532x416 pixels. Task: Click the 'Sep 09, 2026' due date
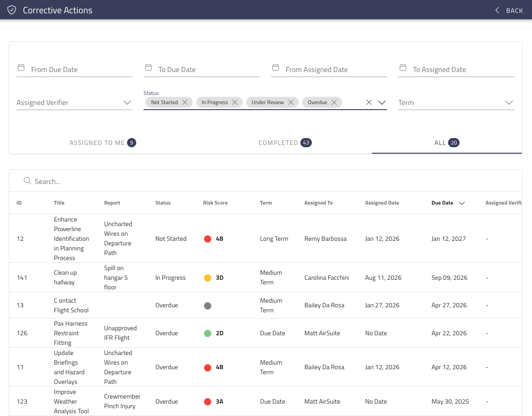(x=449, y=277)
